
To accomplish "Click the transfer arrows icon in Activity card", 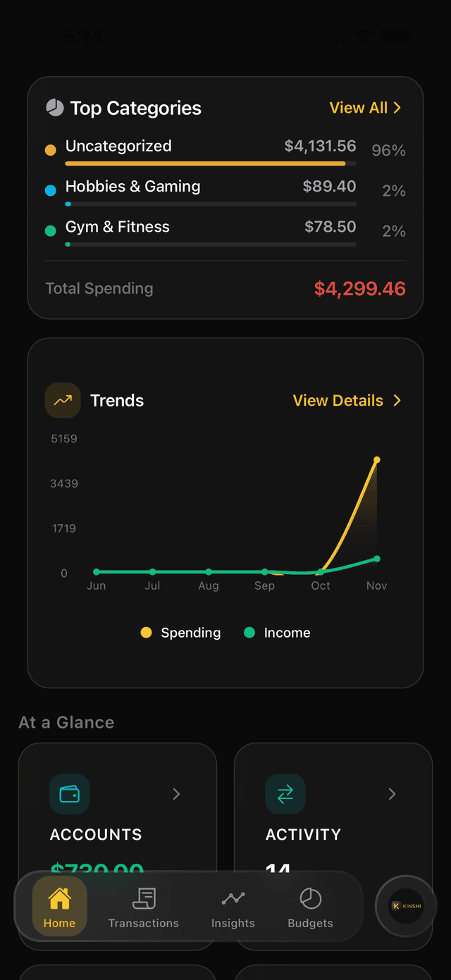I will coord(285,794).
